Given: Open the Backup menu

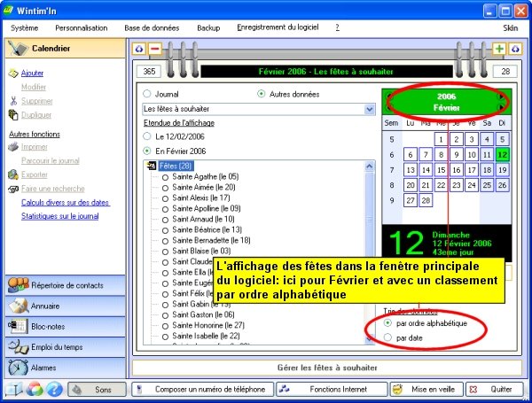Looking at the screenshot, I should click(x=208, y=27).
